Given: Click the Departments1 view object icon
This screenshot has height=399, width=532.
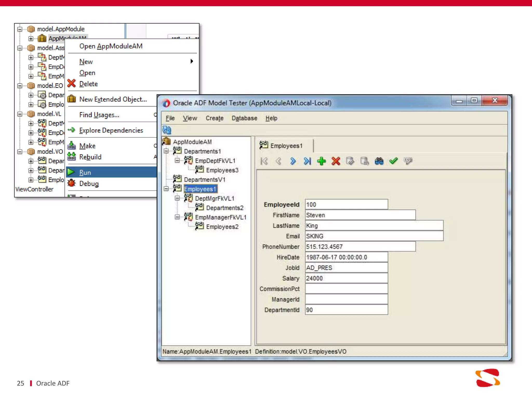Looking at the screenshot, I should pos(177,151).
